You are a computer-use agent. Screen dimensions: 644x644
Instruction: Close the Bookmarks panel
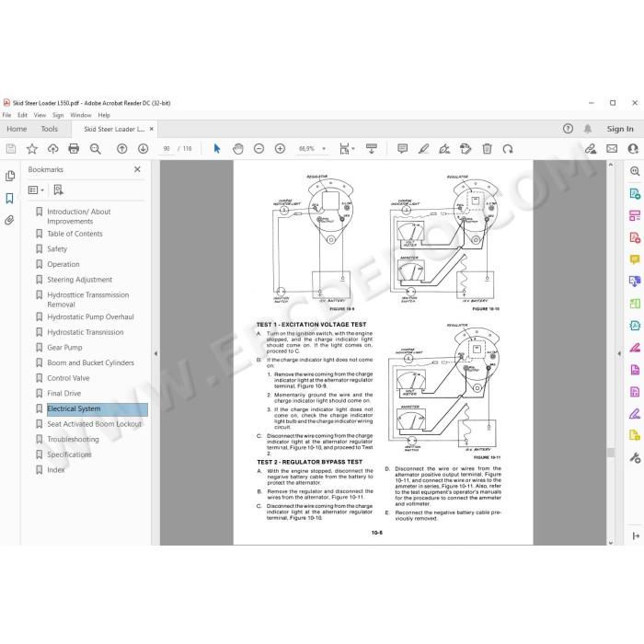point(137,169)
